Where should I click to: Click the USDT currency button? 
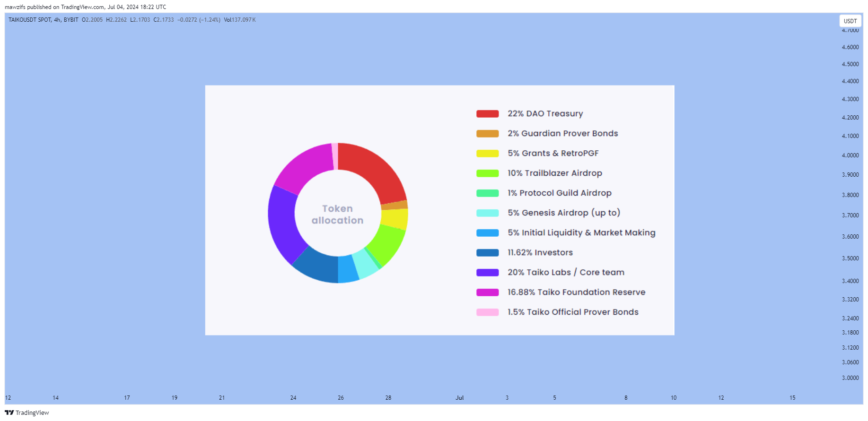coord(850,21)
